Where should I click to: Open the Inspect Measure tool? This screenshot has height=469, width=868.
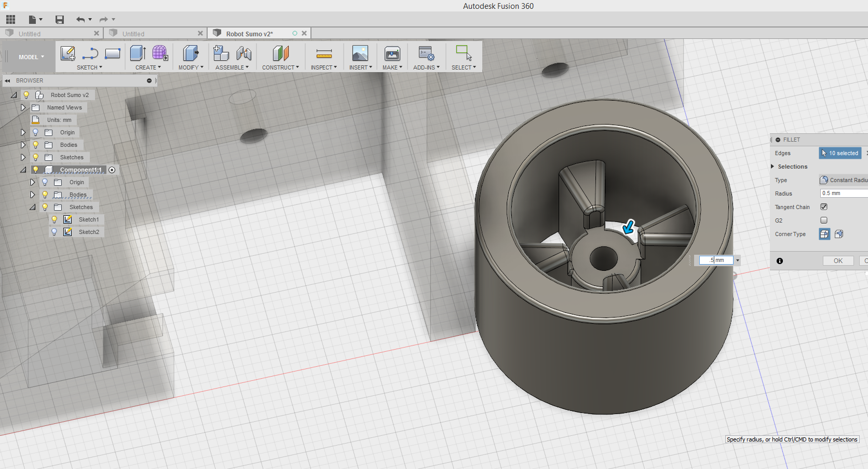pos(323,52)
